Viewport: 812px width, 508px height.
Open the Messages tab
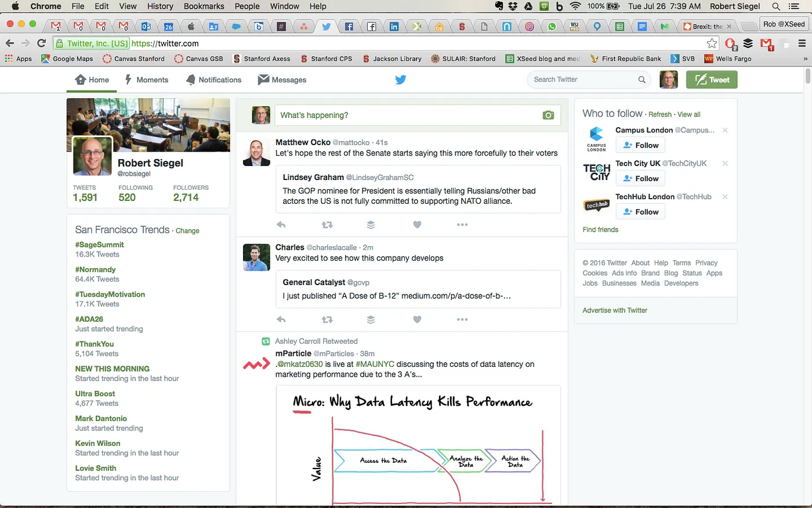click(x=282, y=80)
